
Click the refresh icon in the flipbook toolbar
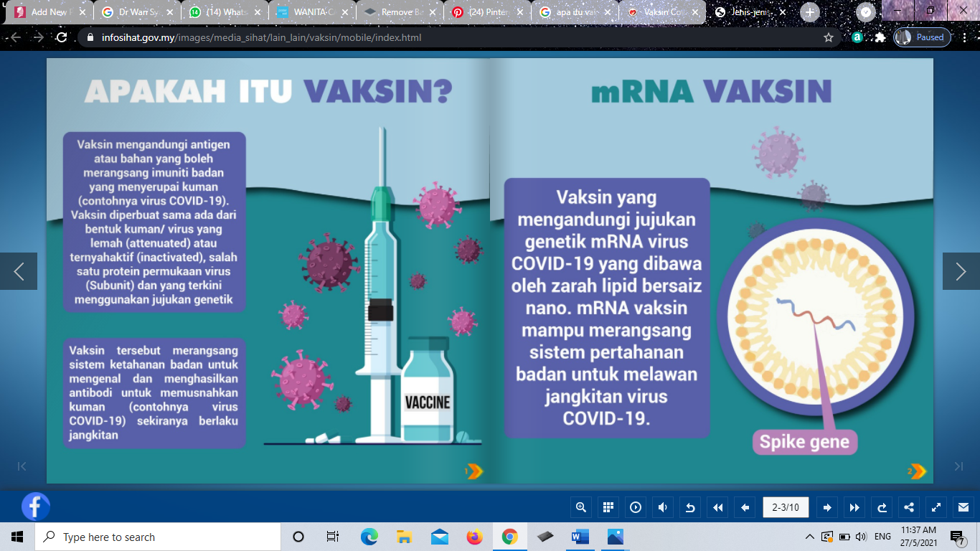pos(881,507)
